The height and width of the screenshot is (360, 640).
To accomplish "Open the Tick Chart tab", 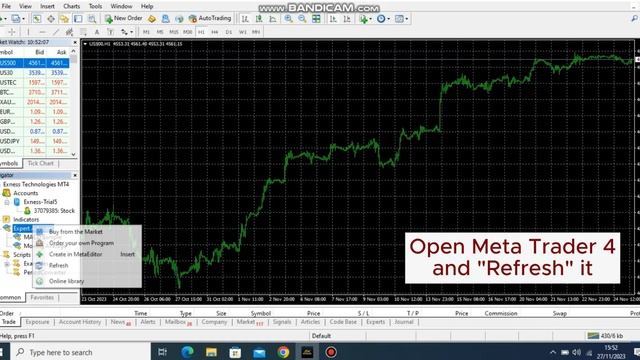I will [40, 163].
